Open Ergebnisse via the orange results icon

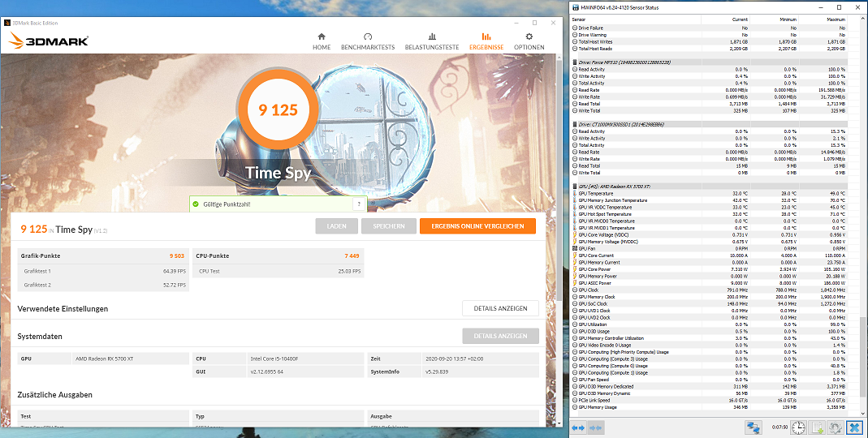[486, 36]
